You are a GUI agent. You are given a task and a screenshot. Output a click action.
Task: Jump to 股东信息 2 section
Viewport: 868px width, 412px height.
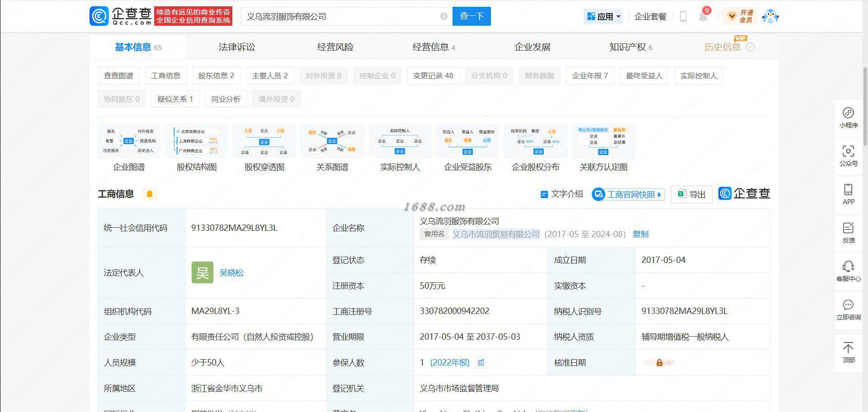click(216, 75)
